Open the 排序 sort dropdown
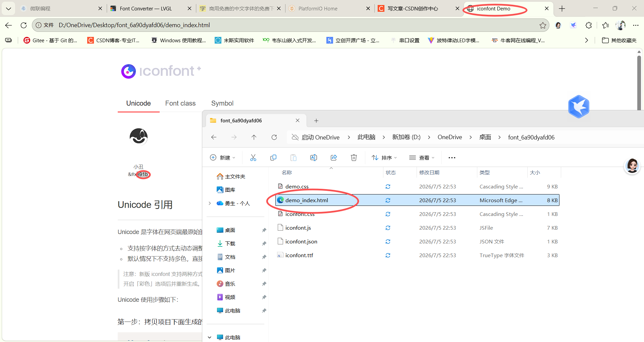Screen dimensions: 644x342 [384, 158]
